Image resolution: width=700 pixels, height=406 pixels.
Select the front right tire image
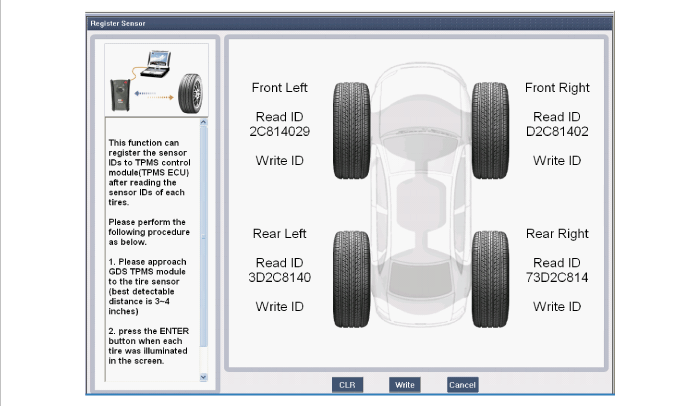point(490,130)
